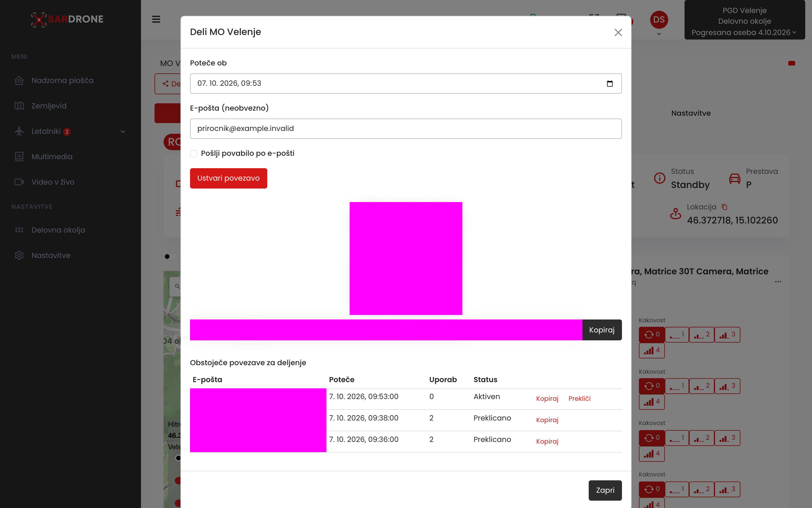
Task: Select quality 0 auto in the first Kakovost group
Action: tap(652, 335)
